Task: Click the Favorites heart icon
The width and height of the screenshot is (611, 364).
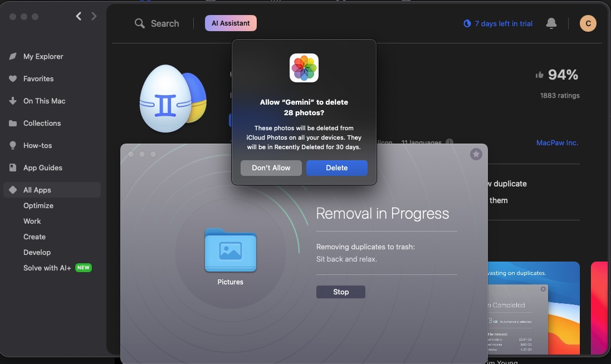Action: point(13,78)
